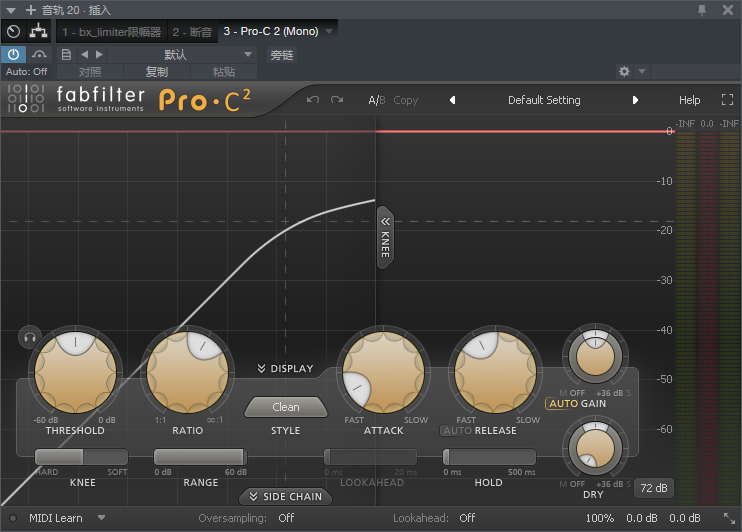Click the plus icon beside track name
The width and height of the screenshot is (742, 532).
coord(31,10)
